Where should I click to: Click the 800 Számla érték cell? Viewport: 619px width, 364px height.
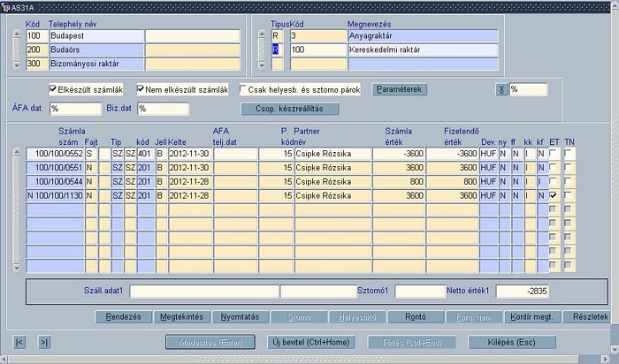tap(399, 181)
